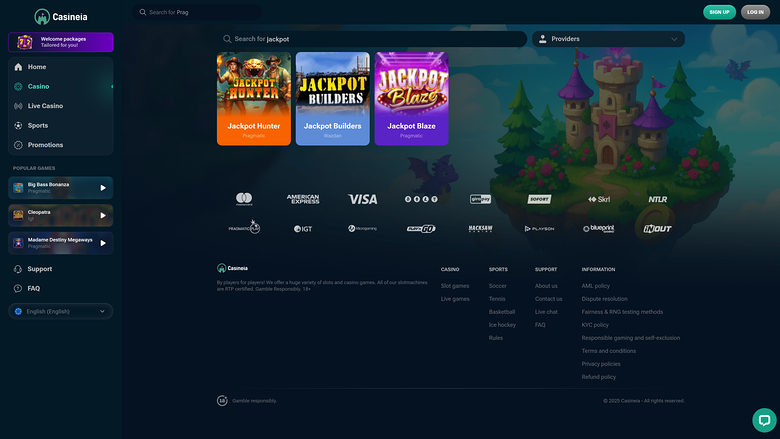780x439 pixels.
Task: Click the Neteller payment logo
Action: pyautogui.click(x=658, y=199)
